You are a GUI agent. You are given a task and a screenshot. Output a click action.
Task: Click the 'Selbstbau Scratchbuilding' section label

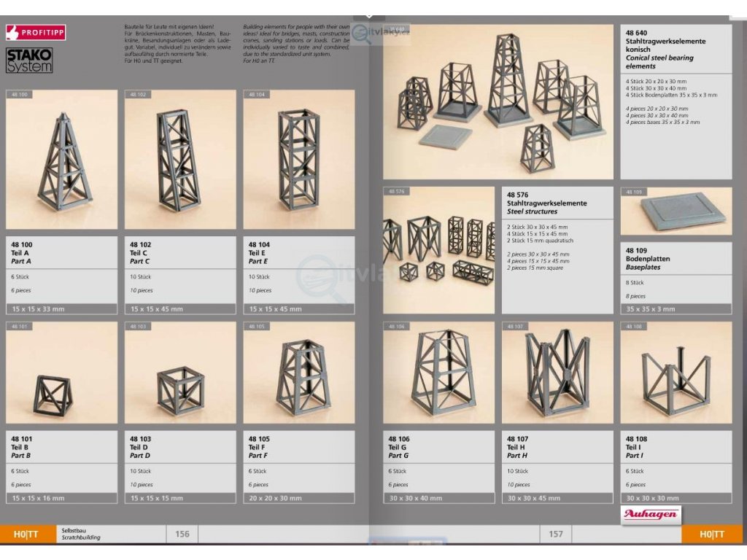pyautogui.click(x=81, y=534)
